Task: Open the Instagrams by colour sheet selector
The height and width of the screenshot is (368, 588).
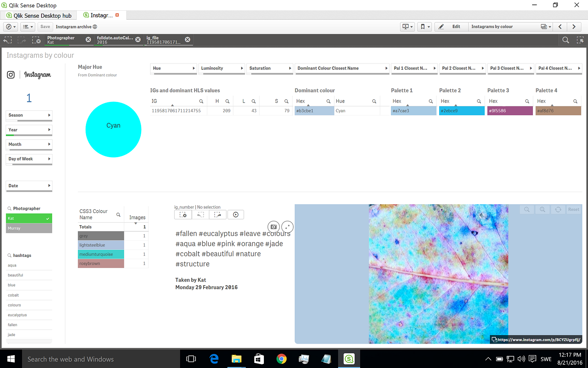Action: pos(510,27)
